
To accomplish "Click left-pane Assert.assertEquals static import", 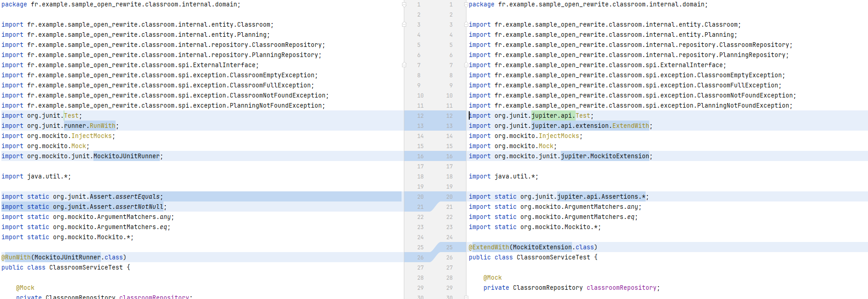I will click(82, 197).
